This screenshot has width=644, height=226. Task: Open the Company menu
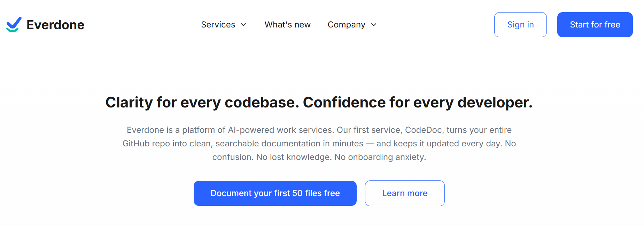click(x=346, y=25)
